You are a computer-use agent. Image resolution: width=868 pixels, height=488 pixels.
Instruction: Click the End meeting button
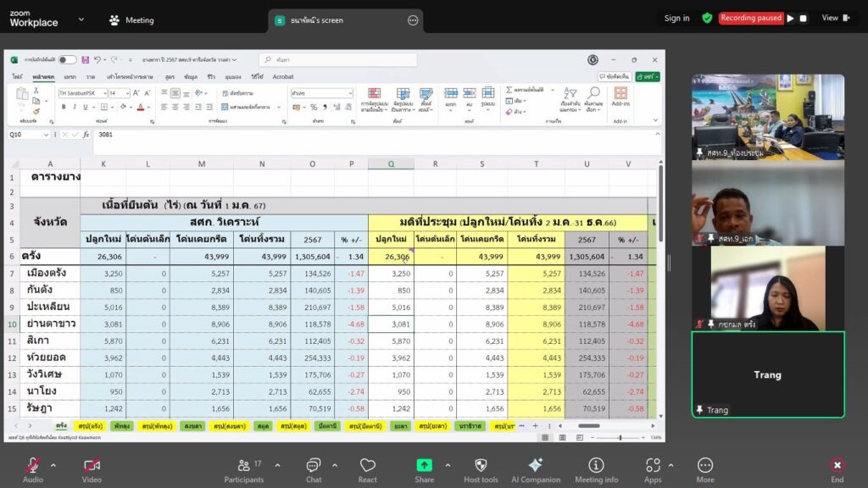coord(837,465)
